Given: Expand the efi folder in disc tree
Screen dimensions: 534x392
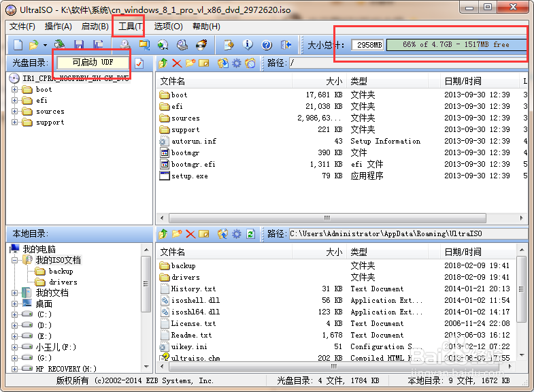Looking at the screenshot, I should [x=14, y=101].
